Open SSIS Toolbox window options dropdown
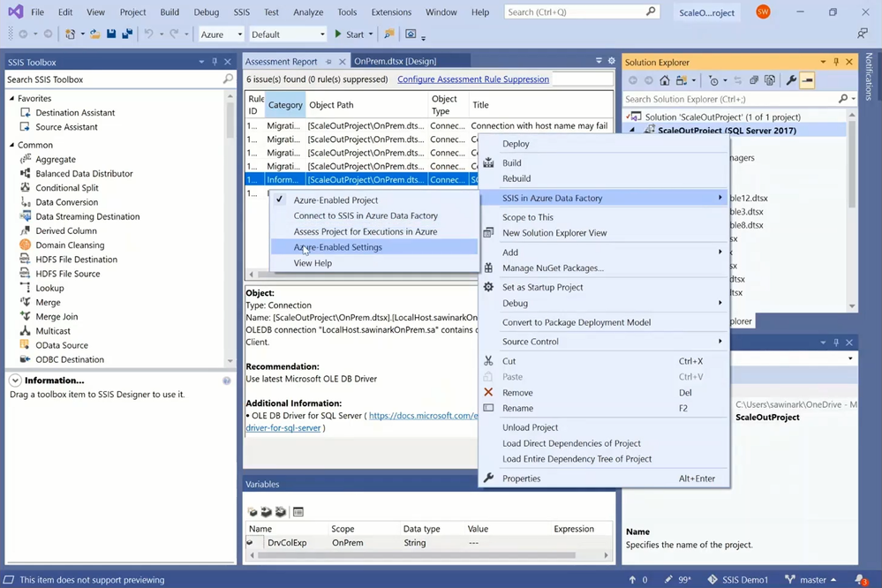 tap(201, 62)
